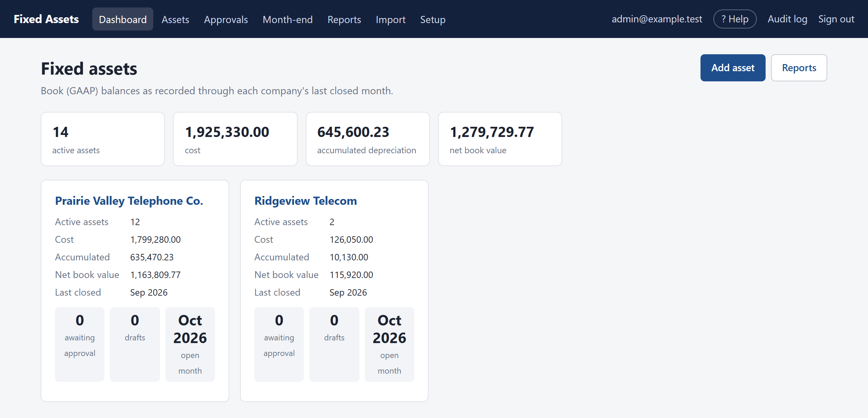Viewport: 868px width, 418px height.
Task: Open the Fixed Assets home logo
Action: [46, 19]
